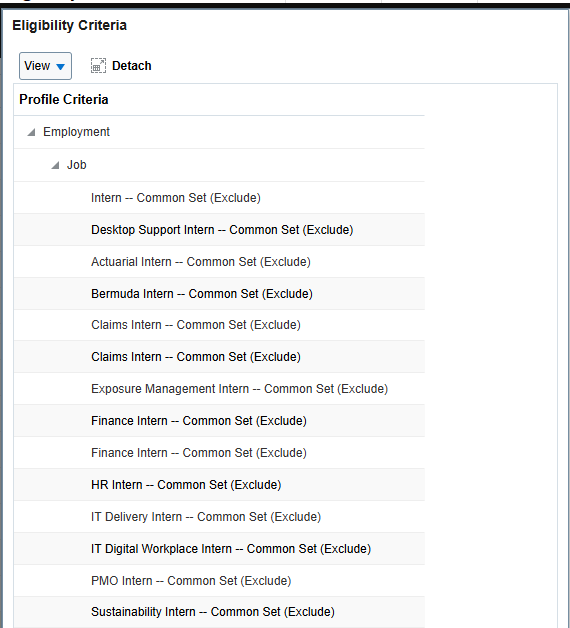This screenshot has height=628, width=570.
Task: Select Intern -- Common Set (Exclude) first row
Action: coord(219,198)
